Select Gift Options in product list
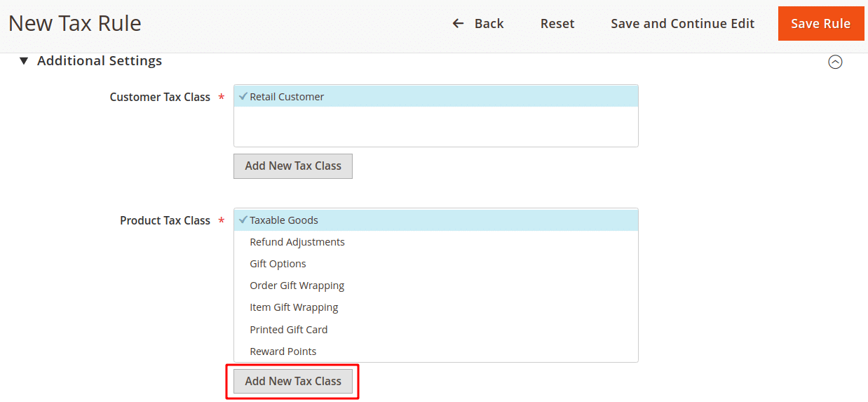Image resolution: width=868 pixels, height=402 pixels. pos(278,264)
